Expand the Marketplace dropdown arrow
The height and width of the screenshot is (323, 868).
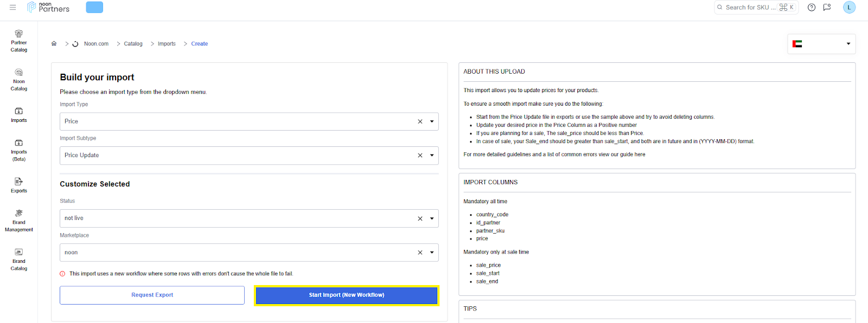coord(432,253)
